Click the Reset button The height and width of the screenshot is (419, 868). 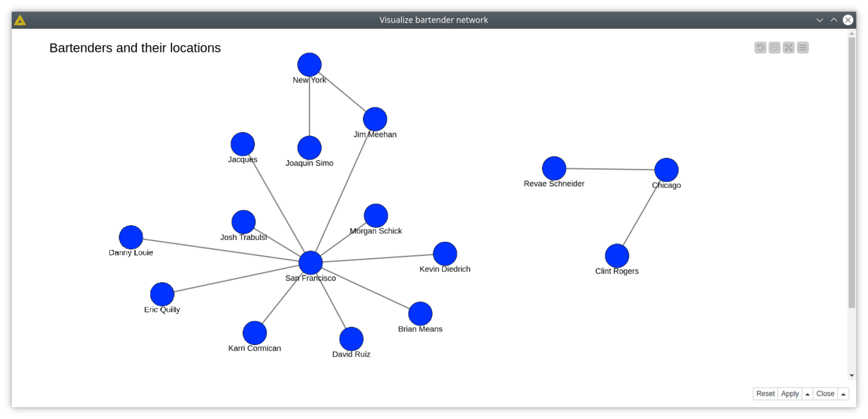[765, 394]
